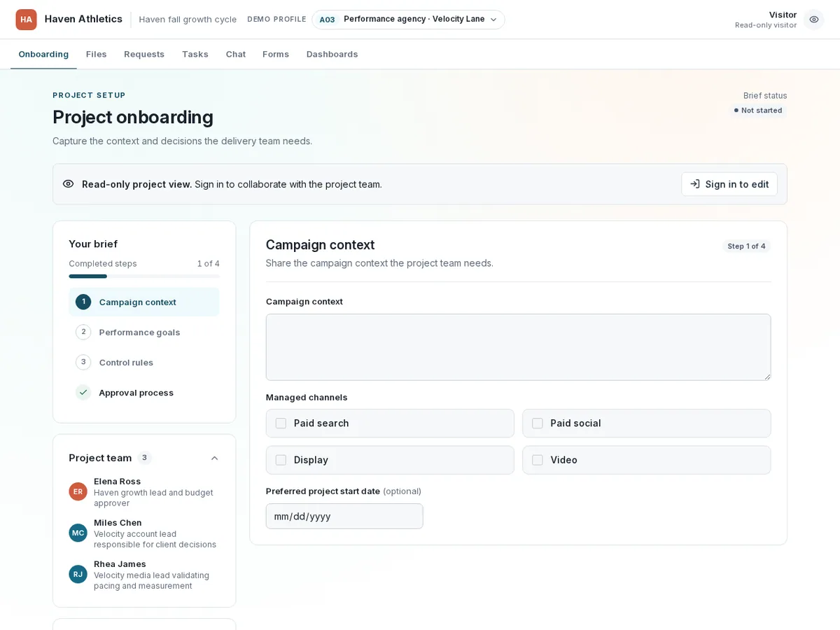
Task: Click the Miles Chen name
Action: point(118,523)
